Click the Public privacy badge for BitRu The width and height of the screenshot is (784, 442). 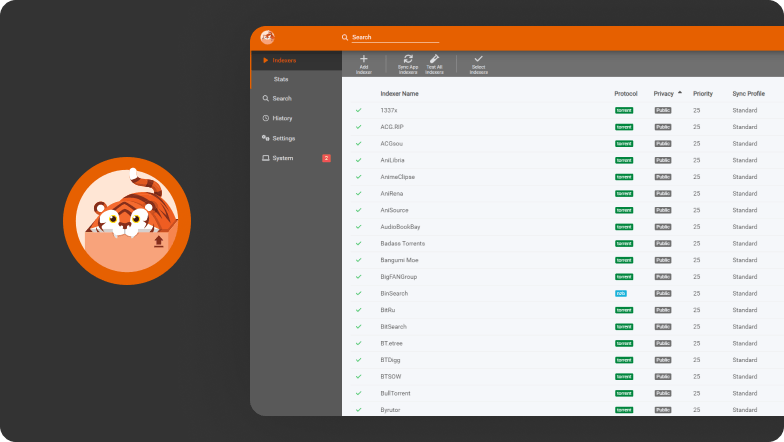[x=662, y=310]
